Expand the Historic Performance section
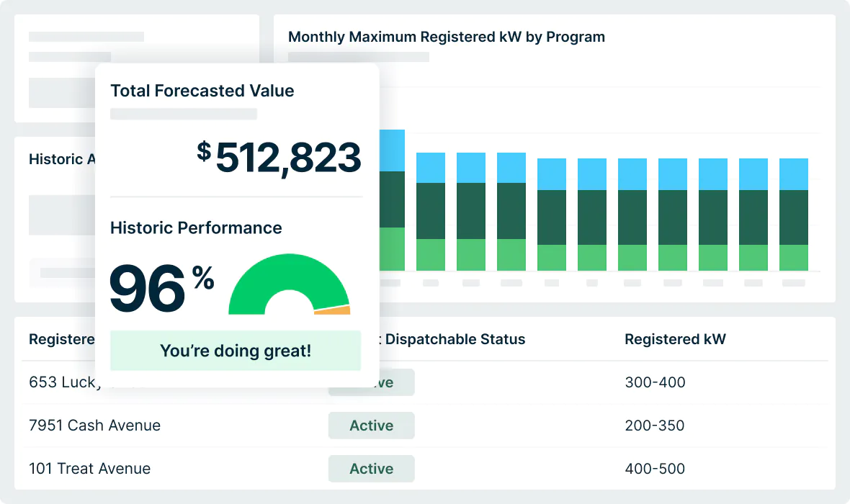The image size is (850, 504). coord(195,228)
